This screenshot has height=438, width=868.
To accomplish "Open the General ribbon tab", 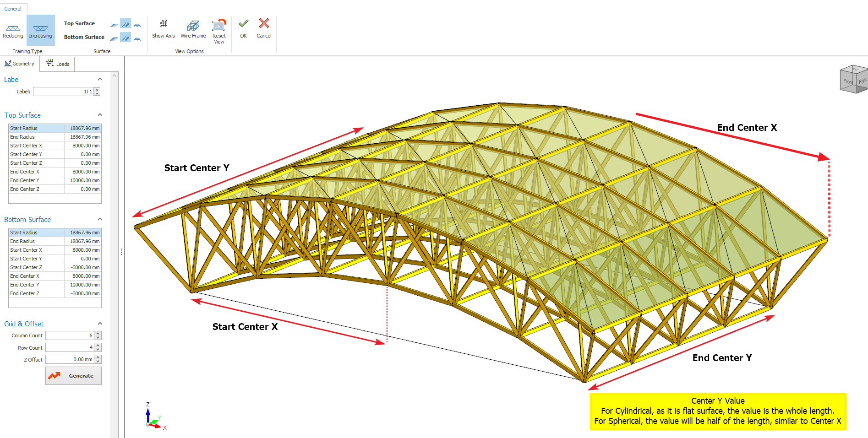I will pyautogui.click(x=13, y=9).
